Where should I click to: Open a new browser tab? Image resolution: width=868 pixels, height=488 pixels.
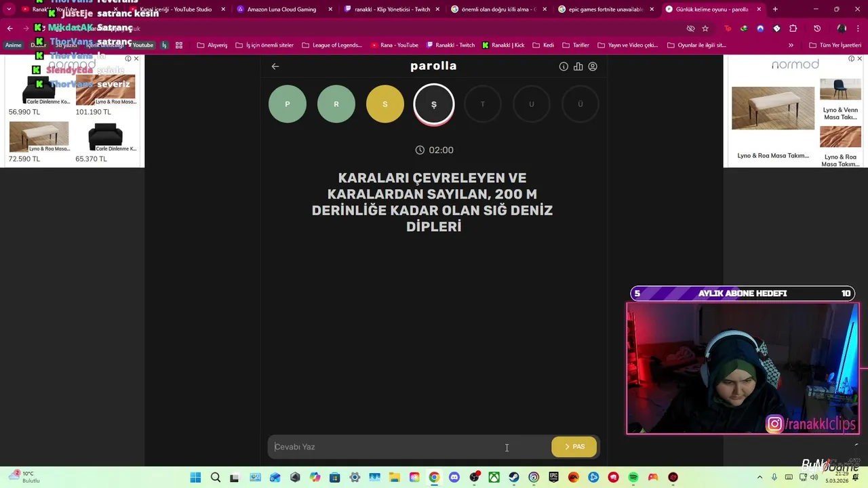coord(775,9)
